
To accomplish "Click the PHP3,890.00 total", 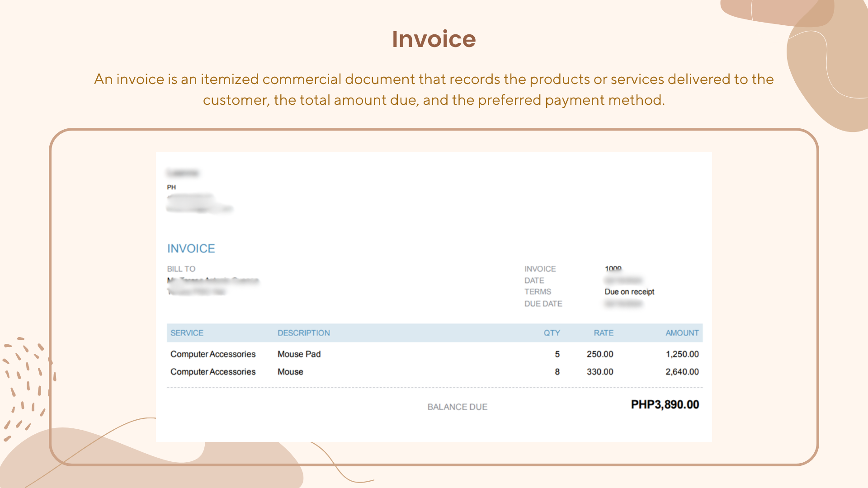I will pos(665,405).
